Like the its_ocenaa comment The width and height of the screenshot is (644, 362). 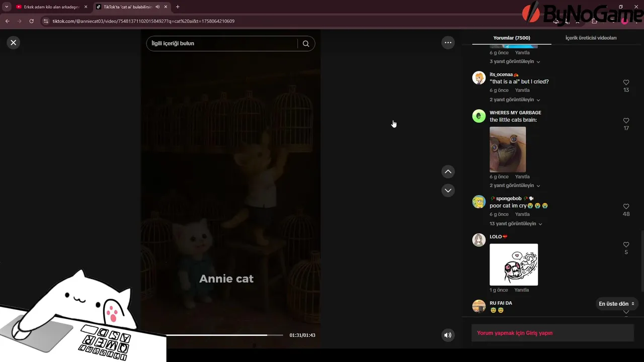tap(626, 82)
